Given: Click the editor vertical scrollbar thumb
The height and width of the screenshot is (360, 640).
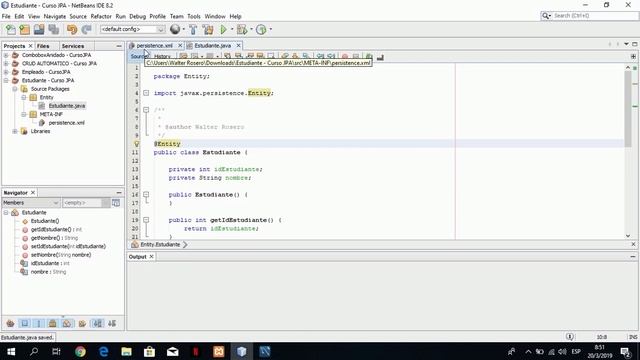Looking at the screenshot, I should coord(629,109).
